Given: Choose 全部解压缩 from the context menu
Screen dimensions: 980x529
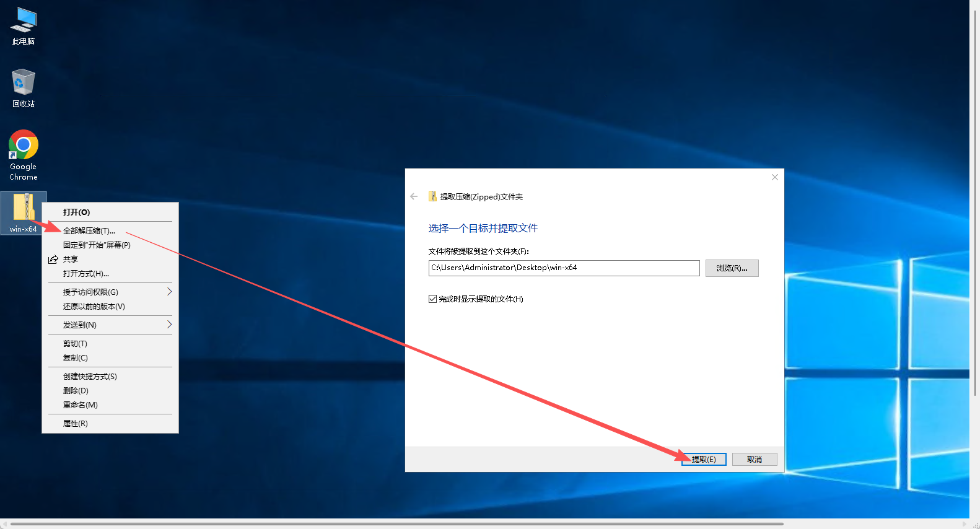Looking at the screenshot, I should 89,230.
